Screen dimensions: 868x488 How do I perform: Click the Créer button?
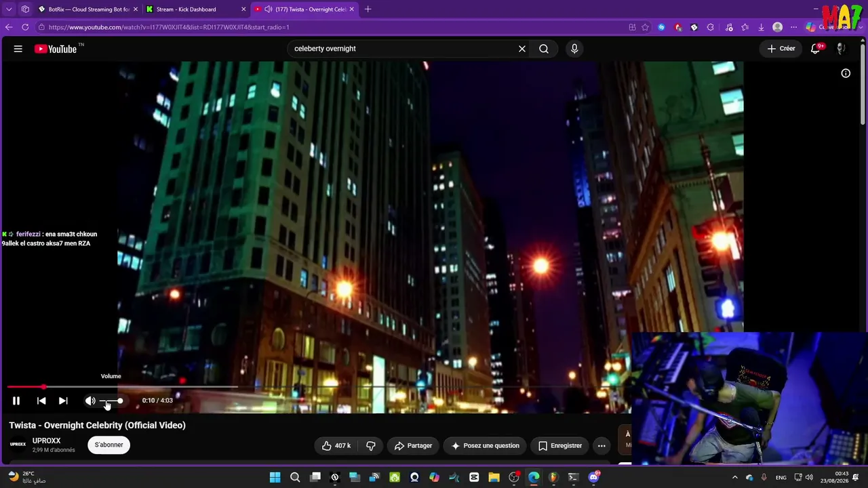pyautogui.click(x=781, y=49)
